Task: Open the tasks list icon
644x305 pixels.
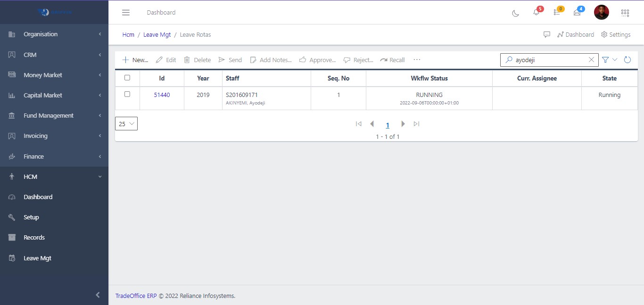Action: point(557,13)
